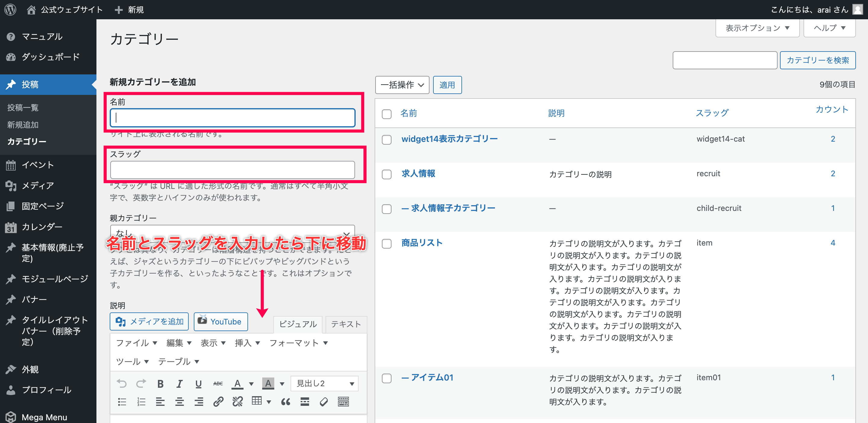The width and height of the screenshot is (868, 423).
Task: Click the blockquote icon in editor
Action: (285, 401)
